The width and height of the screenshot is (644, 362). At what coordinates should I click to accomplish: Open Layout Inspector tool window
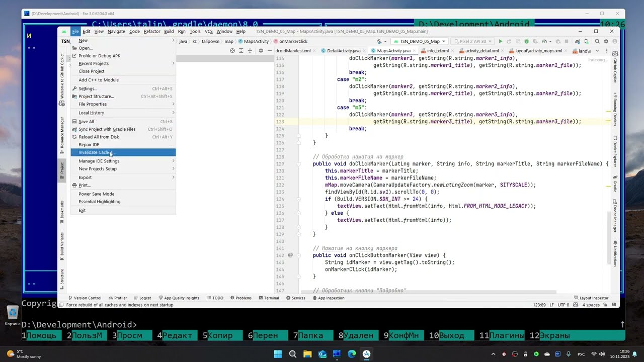(591, 298)
